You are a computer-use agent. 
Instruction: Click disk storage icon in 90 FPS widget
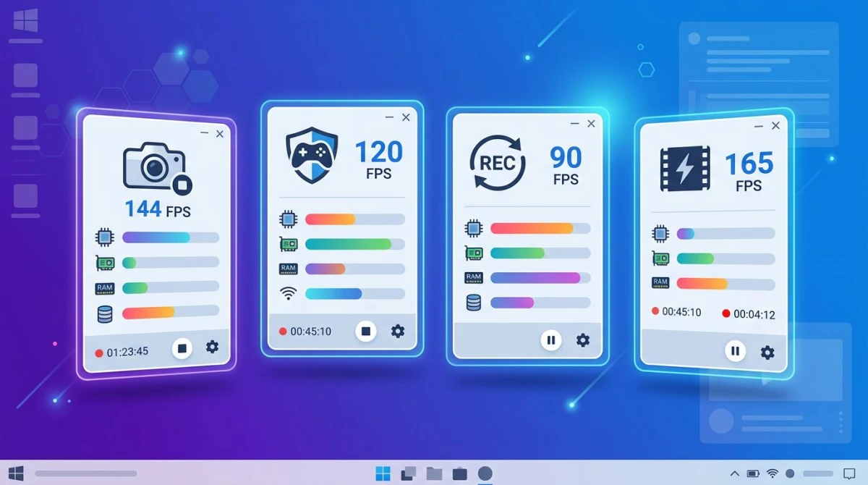point(474,302)
